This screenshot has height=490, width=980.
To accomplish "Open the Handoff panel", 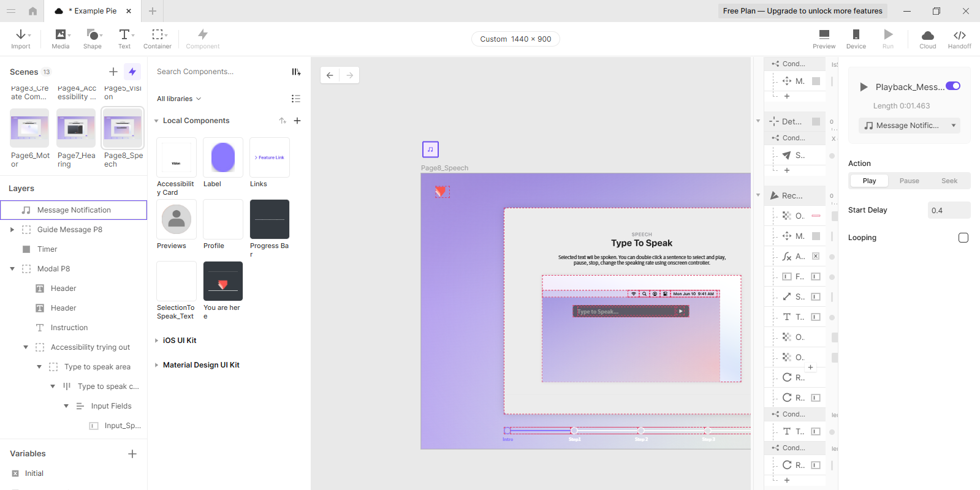I will coord(959,39).
